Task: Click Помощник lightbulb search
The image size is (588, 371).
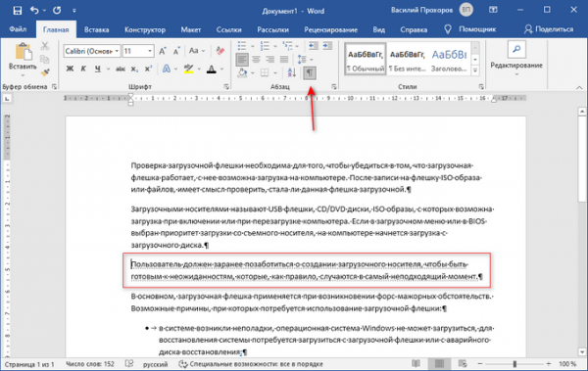Action: [x=470, y=29]
